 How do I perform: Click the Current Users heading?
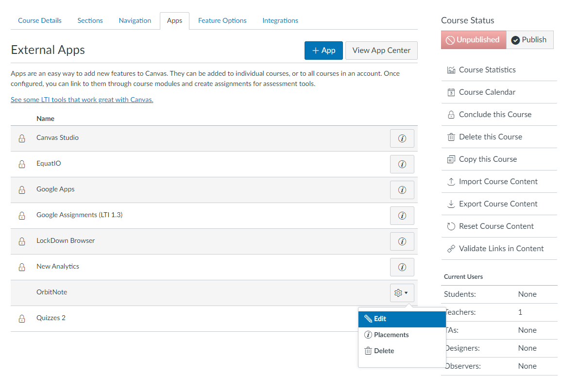[463, 276]
